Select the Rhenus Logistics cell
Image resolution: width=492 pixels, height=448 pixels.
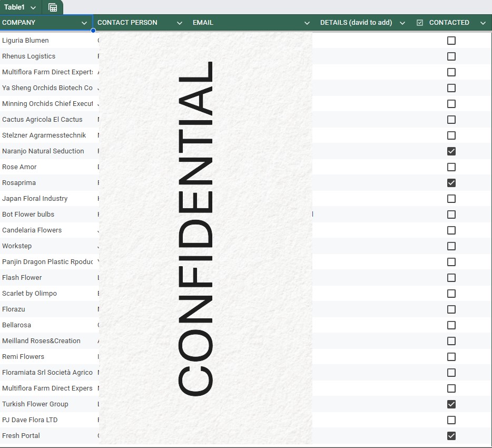point(47,56)
